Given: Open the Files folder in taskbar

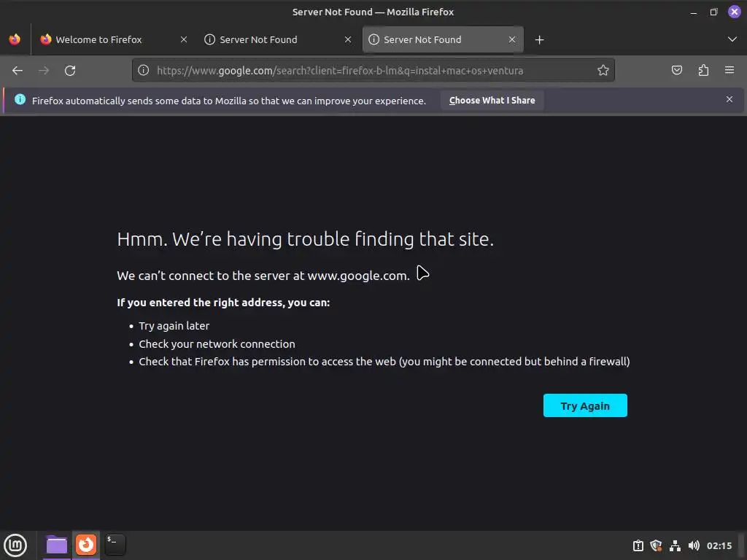Looking at the screenshot, I should (x=57, y=545).
